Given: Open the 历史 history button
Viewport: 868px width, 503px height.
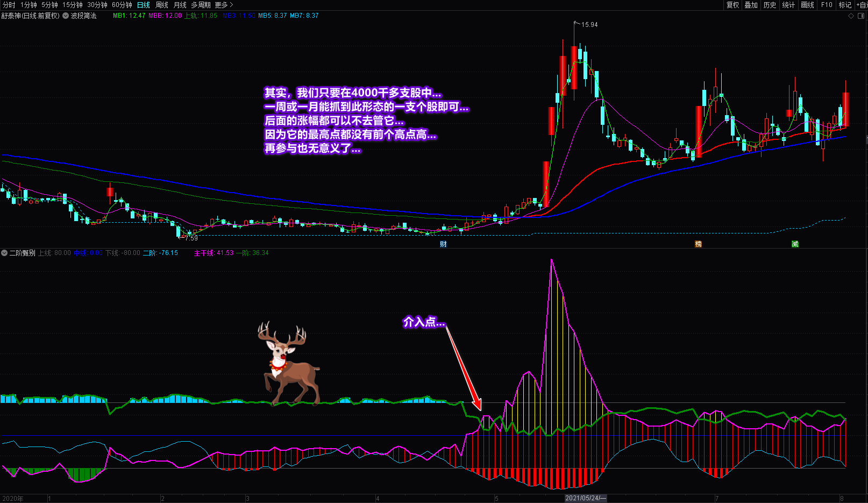Looking at the screenshot, I should 770,5.
